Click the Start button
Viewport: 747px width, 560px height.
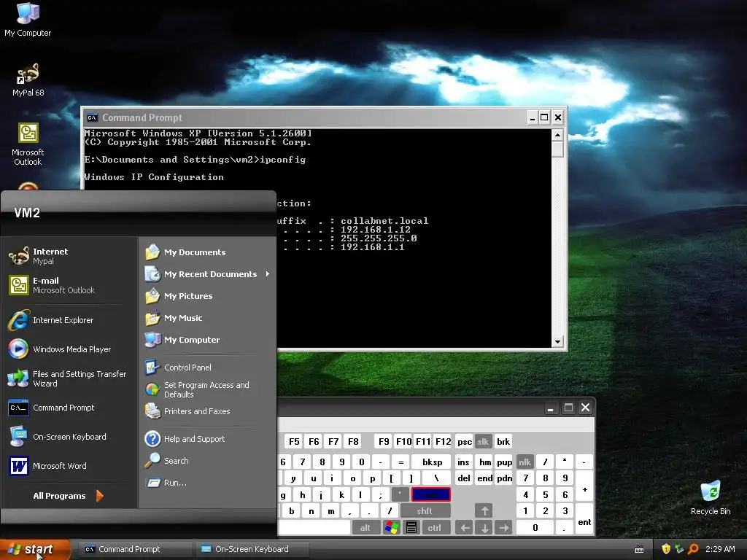point(34,549)
